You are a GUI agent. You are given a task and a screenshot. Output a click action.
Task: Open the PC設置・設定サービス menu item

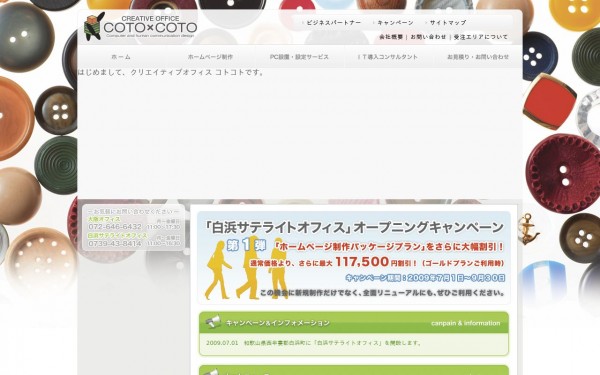(299, 57)
